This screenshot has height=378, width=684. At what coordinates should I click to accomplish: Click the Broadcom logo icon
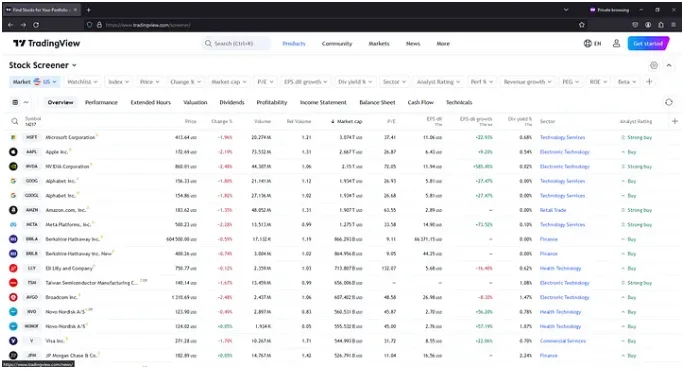(13, 297)
